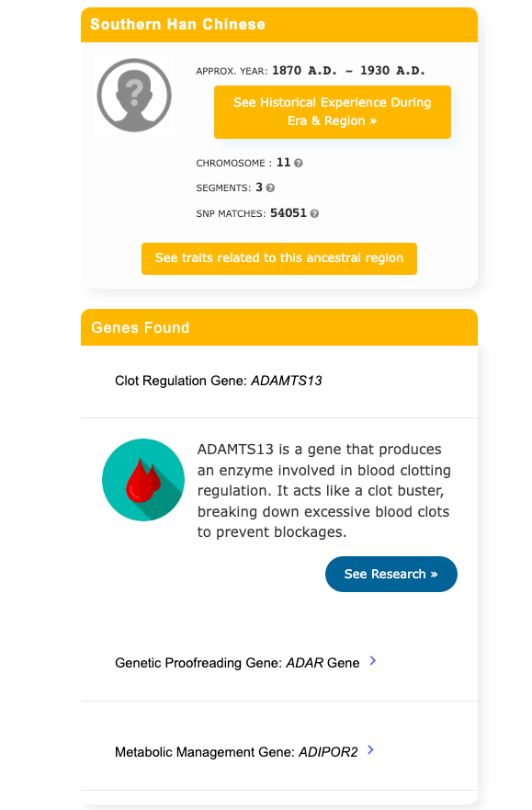This screenshot has width=532, height=810.
Task: Click See traits related to this ancestral region
Action: pyautogui.click(x=279, y=258)
